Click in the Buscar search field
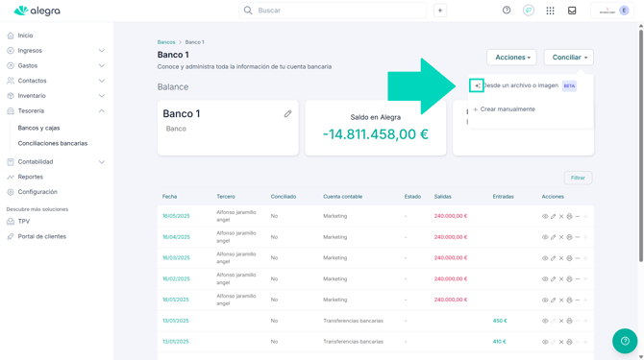Image resolution: width=644 pixels, height=360 pixels. click(333, 11)
